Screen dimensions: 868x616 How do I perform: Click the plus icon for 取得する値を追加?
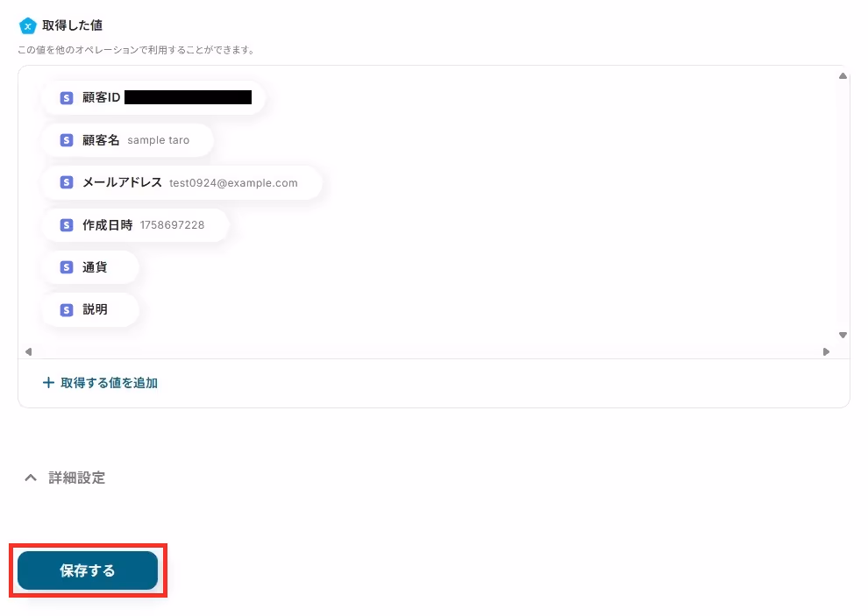[49, 382]
